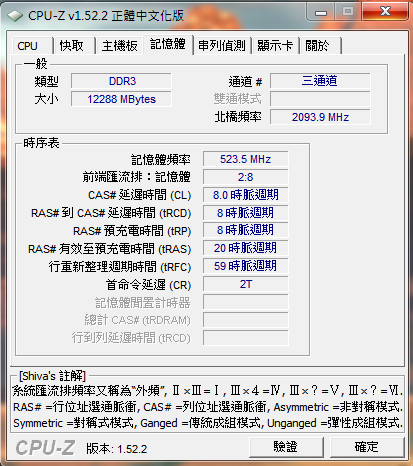Click the 記憶體頻率 label
Viewport: 413px width, 466px height.
click(x=161, y=160)
